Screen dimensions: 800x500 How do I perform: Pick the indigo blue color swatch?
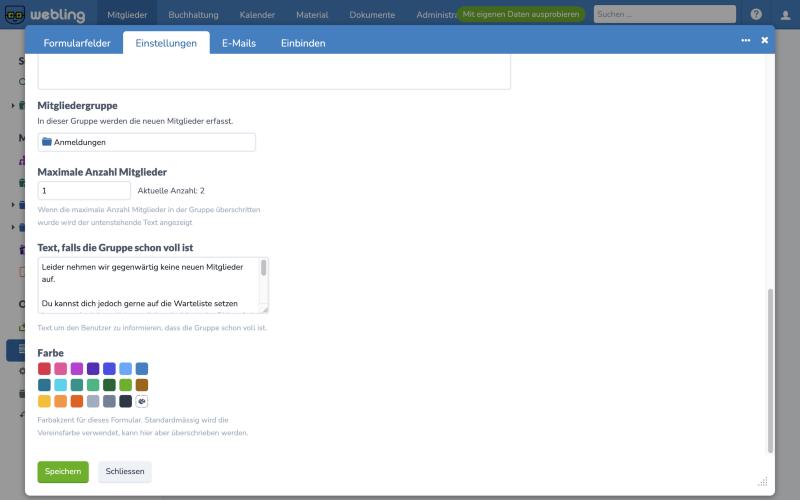pos(109,369)
